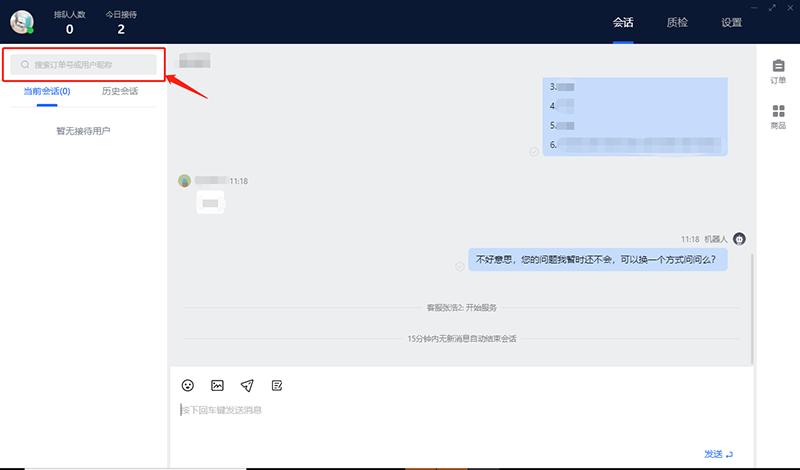The width and height of the screenshot is (800, 470).
Task: Click the search magnifier icon
Action: pyautogui.click(x=25, y=65)
